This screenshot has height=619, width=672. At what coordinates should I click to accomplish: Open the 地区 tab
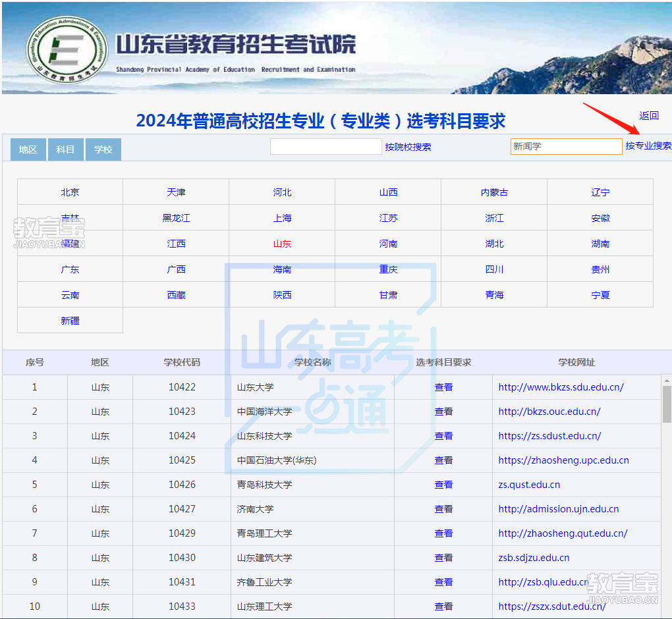click(28, 149)
